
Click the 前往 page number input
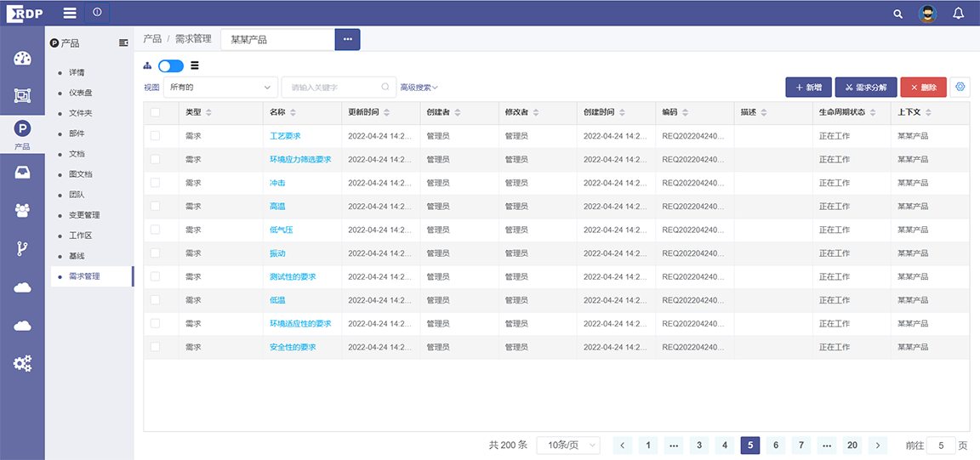pyautogui.click(x=941, y=445)
